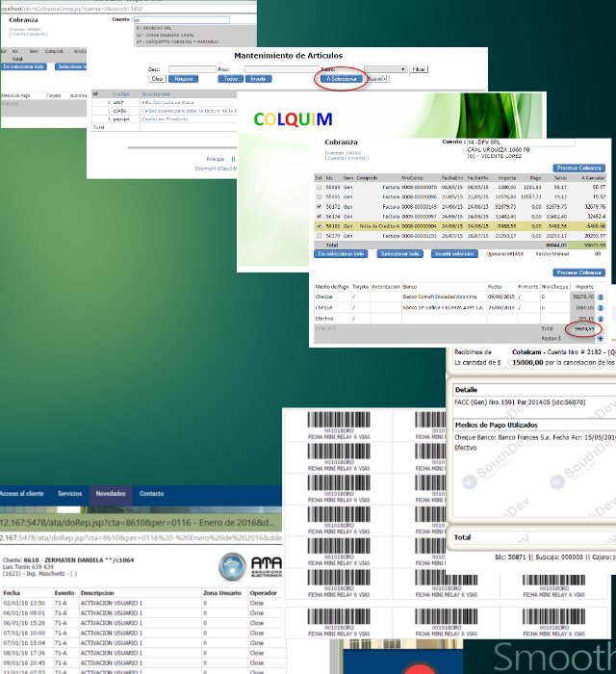This screenshot has width=616, height=674.
Task: Click the A Cancelar value 32679.76
Action: coord(595,207)
